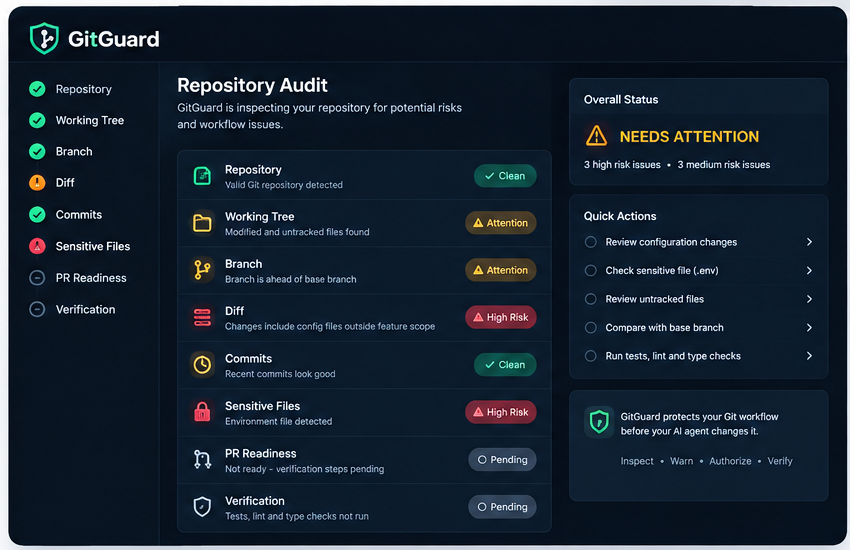Viewport: 850px width, 550px height.
Task: Expand the Compare with base branch chevron
Action: pyautogui.click(x=809, y=327)
